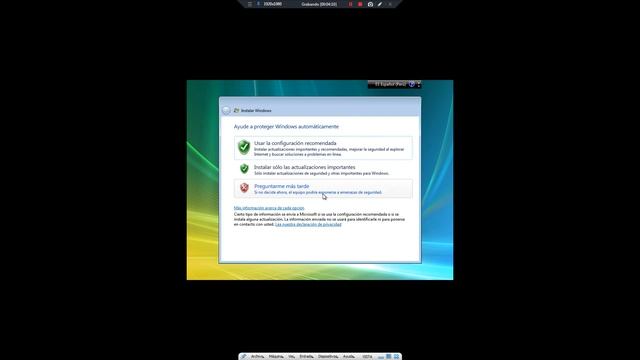Open 'Más información acerca de cada opción' link

(269, 208)
